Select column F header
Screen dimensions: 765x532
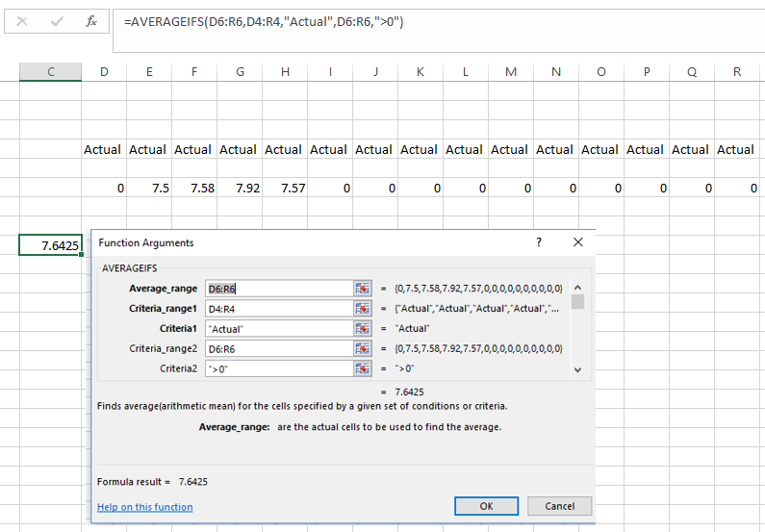(x=194, y=72)
